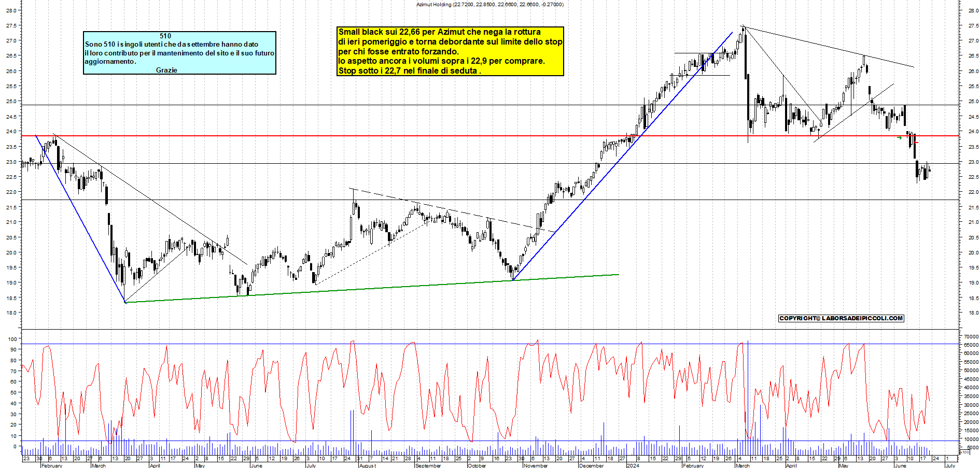Image resolution: width=980 pixels, height=468 pixels.
Task: Click the line "di ieri pomeriggio e torna debordante"
Action: [x=450, y=41]
